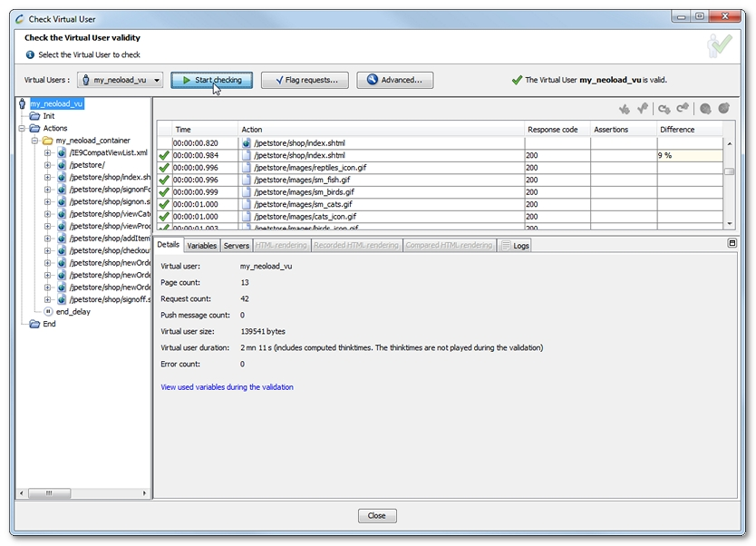Go to previous circular-arrow item (up arrow)
The height and width of the screenshot is (546, 756).
[683, 109]
